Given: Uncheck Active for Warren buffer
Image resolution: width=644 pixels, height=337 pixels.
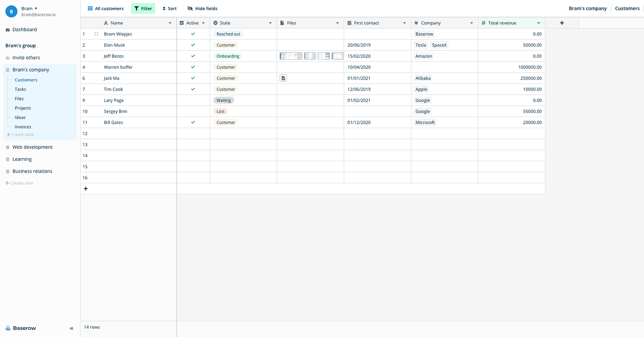Looking at the screenshot, I should (x=193, y=67).
